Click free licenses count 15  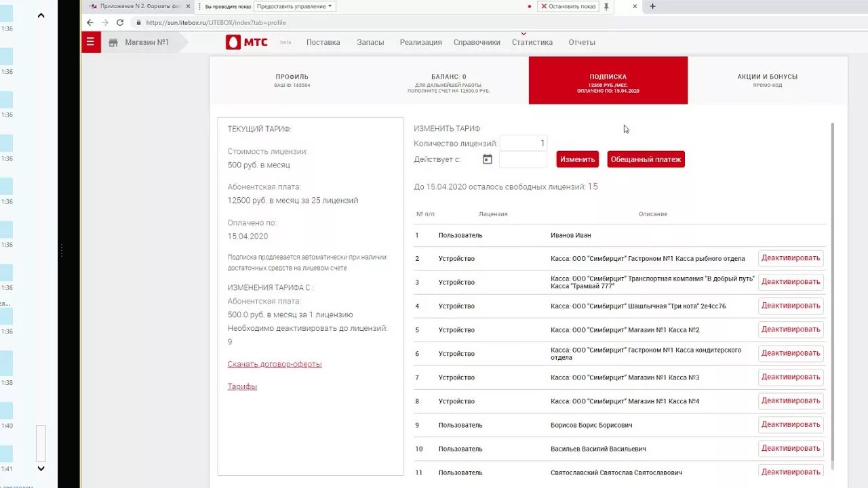(593, 186)
